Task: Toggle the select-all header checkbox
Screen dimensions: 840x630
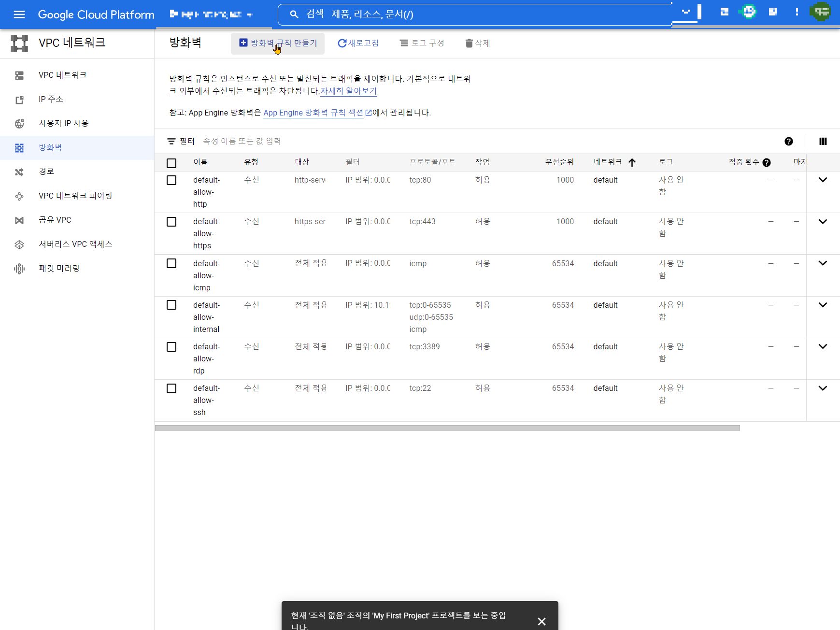Action: (x=171, y=163)
